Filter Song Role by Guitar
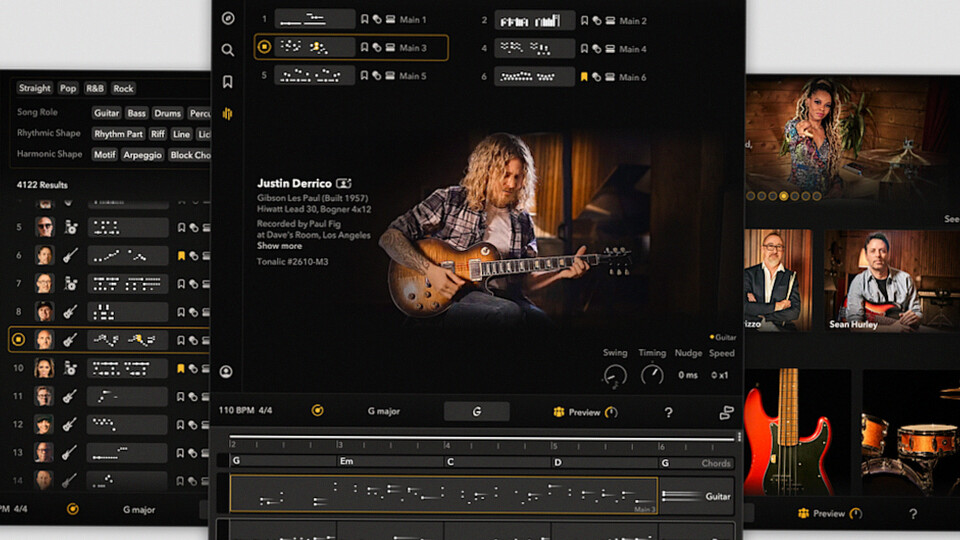This screenshot has height=540, width=960. click(x=107, y=113)
